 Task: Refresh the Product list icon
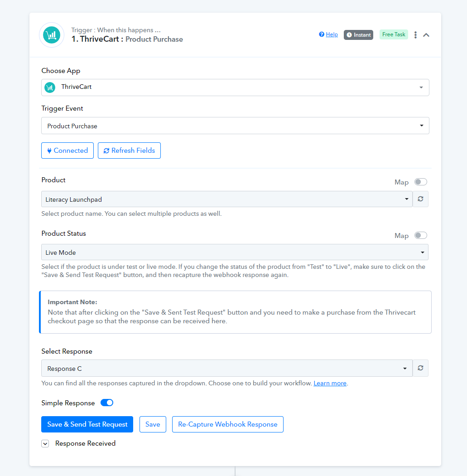click(420, 199)
